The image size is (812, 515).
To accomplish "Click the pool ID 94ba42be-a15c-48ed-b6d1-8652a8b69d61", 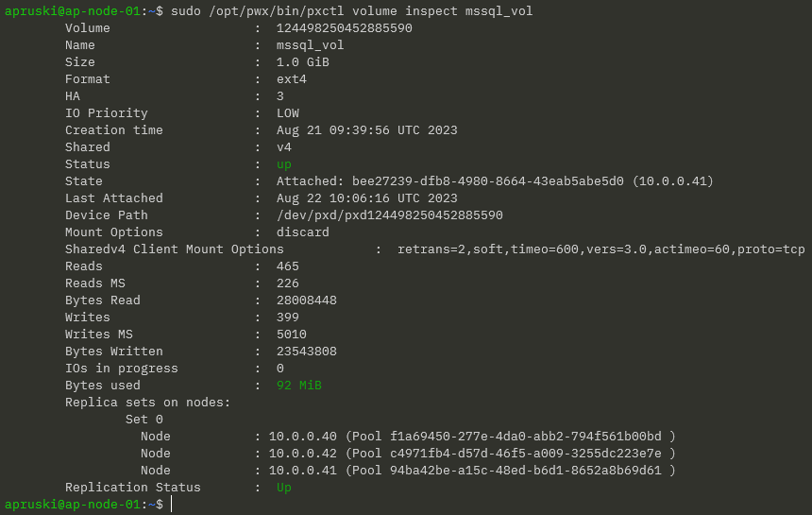I will tap(525, 471).
